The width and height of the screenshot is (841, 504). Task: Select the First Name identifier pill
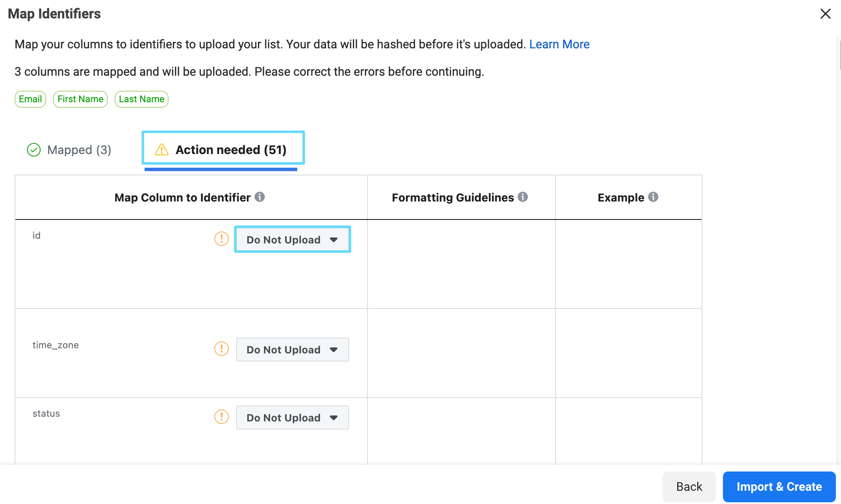(x=80, y=99)
